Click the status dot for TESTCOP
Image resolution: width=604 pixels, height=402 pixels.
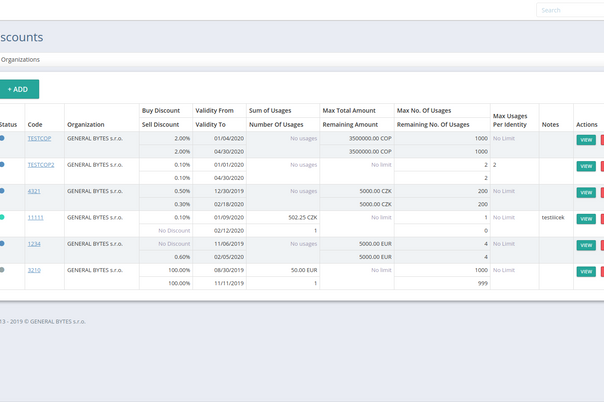(3, 137)
